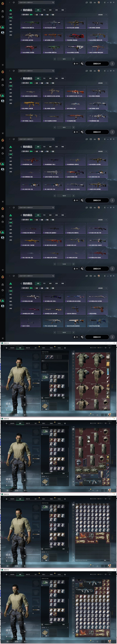
Task: Open 首页 in page 8/33 window side menu
Action: (11, 14)
